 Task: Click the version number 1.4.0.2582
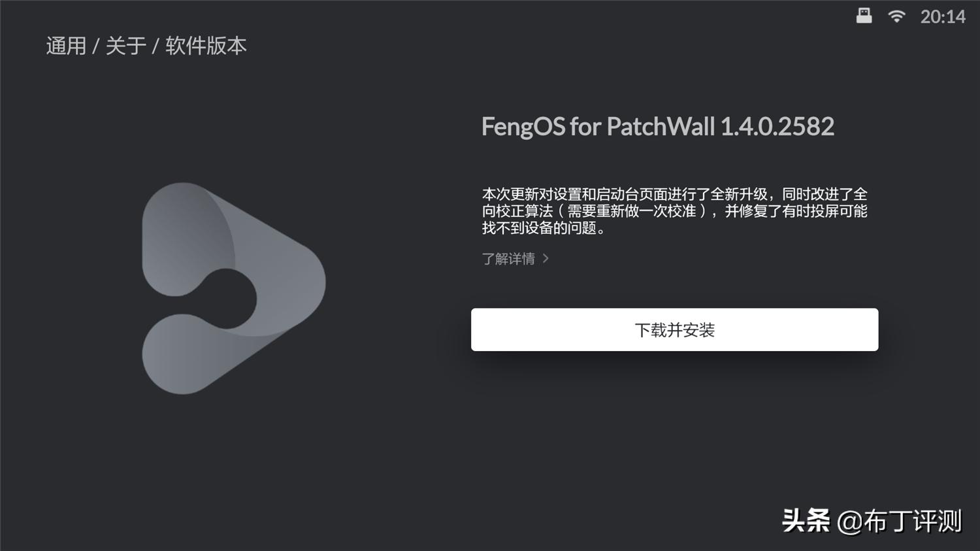pyautogui.click(x=777, y=127)
